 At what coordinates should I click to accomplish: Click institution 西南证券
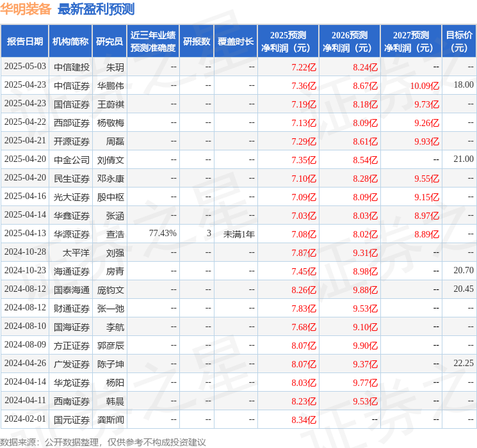pyautogui.click(x=72, y=401)
